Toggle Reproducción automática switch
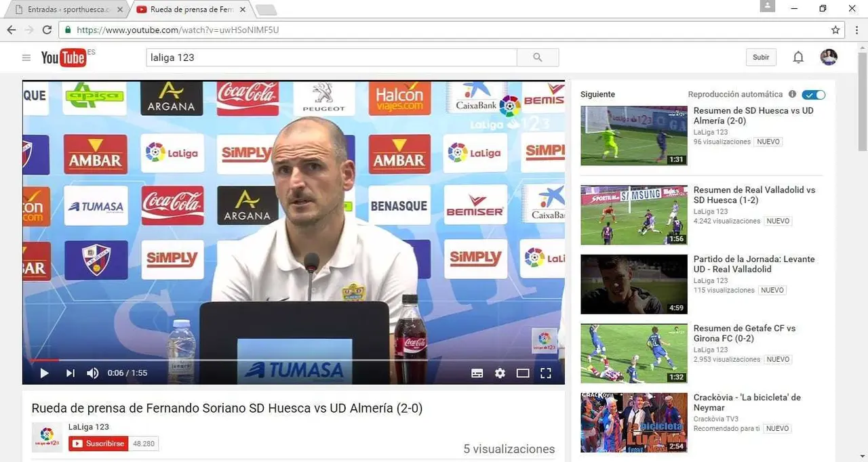This screenshot has height=462, width=868. (814, 95)
